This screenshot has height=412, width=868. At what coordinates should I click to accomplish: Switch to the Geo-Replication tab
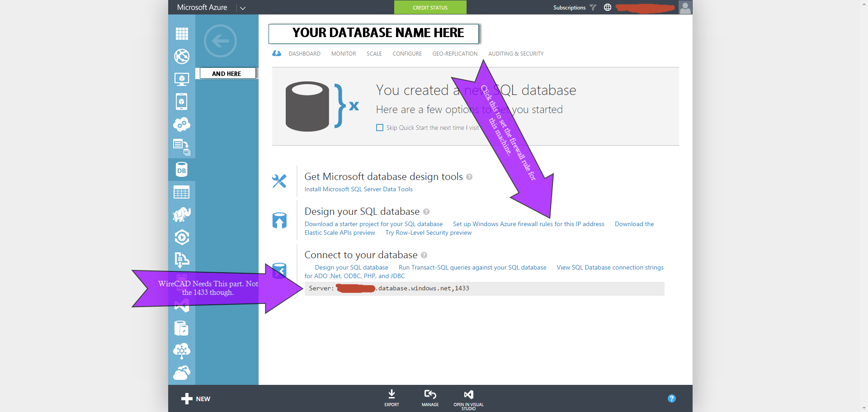point(455,53)
